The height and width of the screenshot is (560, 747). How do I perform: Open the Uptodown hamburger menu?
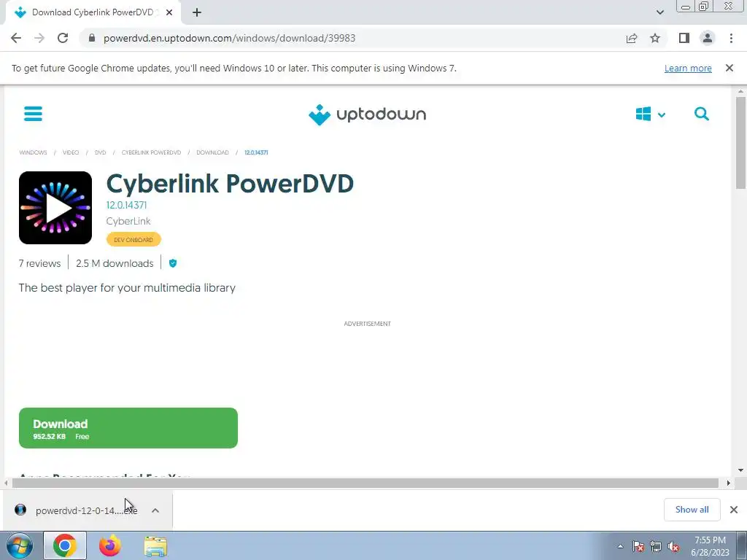click(x=33, y=114)
